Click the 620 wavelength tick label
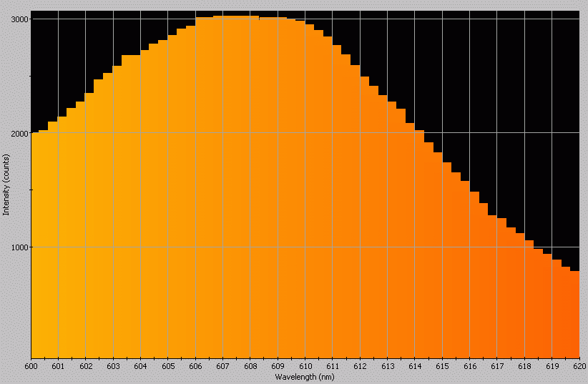588x384 pixels. click(579, 366)
